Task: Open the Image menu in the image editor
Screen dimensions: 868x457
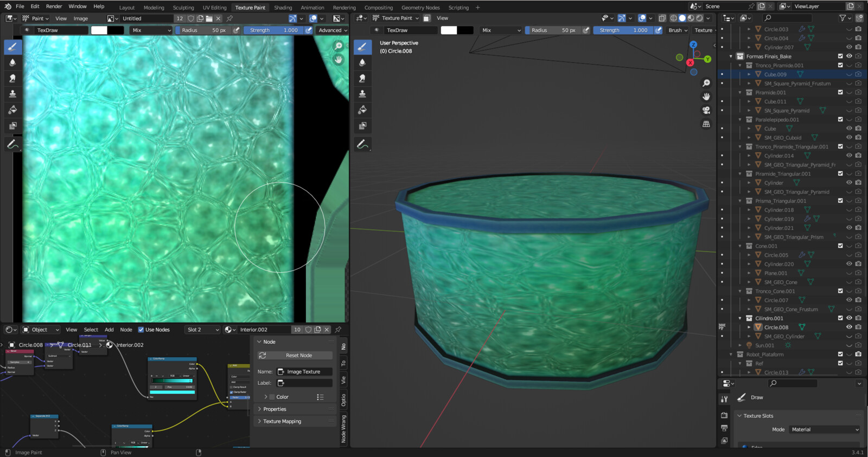Action: pos(81,18)
